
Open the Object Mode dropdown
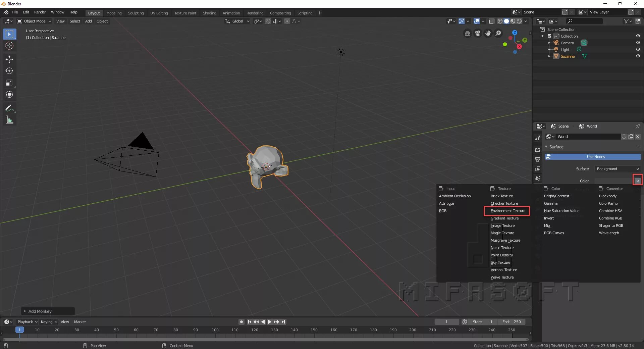34,21
